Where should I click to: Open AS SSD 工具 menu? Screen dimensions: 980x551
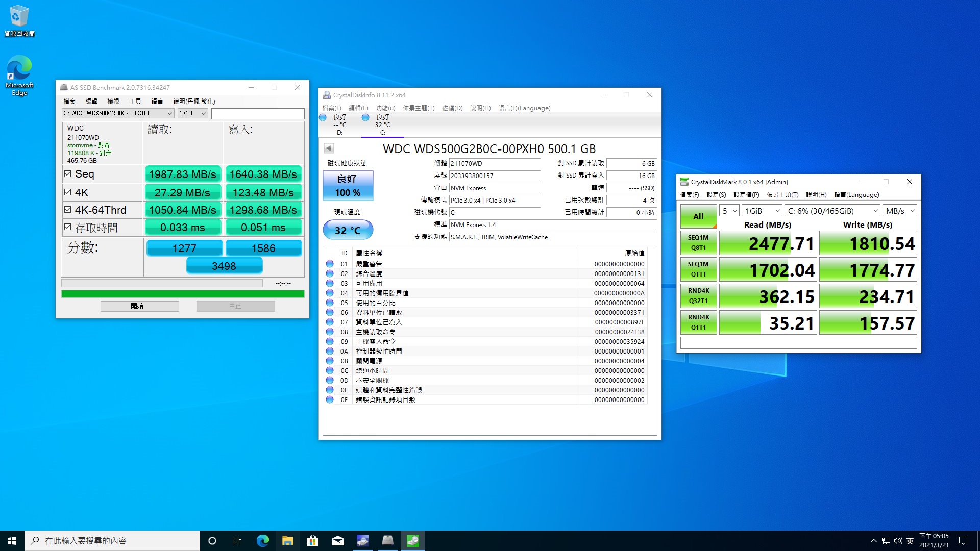pos(135,101)
